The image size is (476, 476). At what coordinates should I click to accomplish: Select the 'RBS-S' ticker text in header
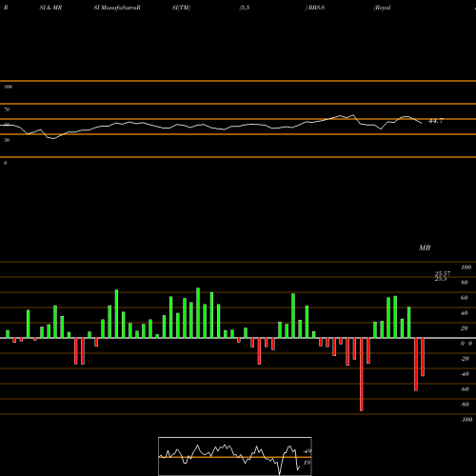[x=316, y=8]
